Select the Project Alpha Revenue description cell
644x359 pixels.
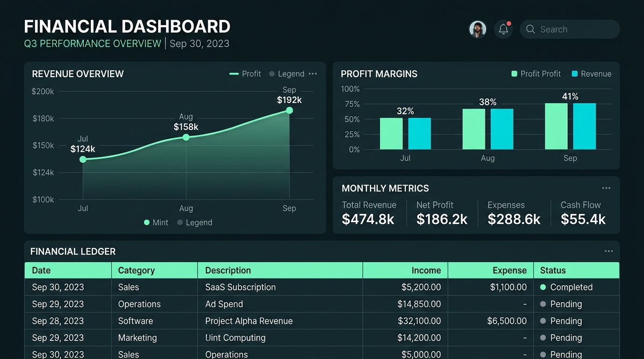tap(280, 321)
